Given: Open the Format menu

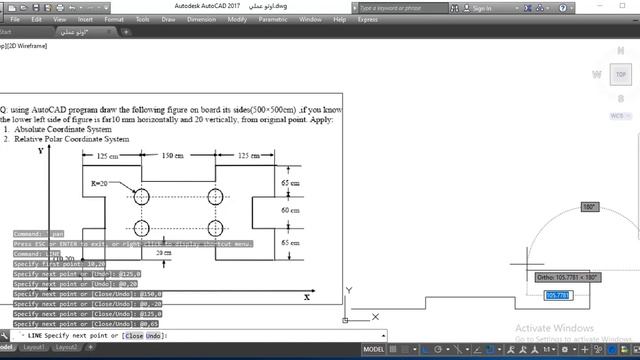Looking at the screenshot, I should point(114,19).
